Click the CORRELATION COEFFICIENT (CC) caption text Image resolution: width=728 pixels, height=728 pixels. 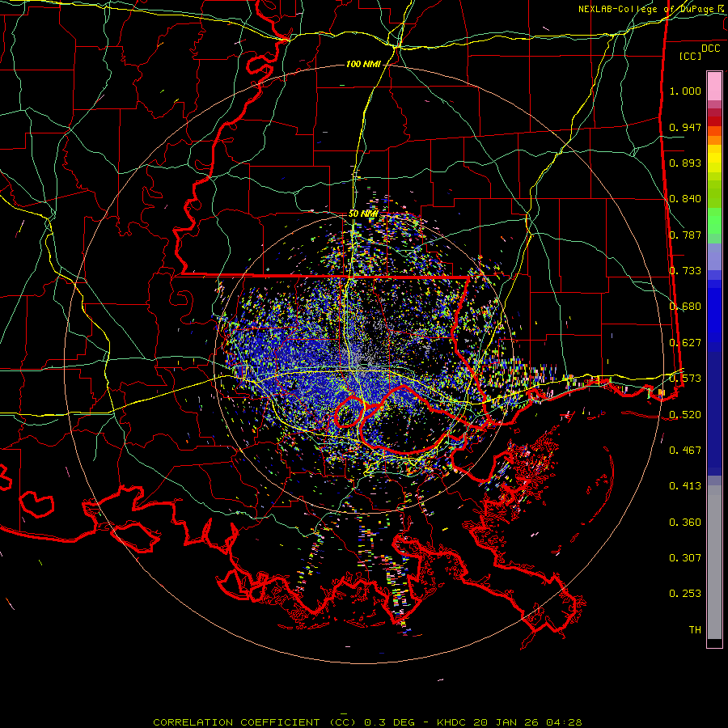point(256,722)
